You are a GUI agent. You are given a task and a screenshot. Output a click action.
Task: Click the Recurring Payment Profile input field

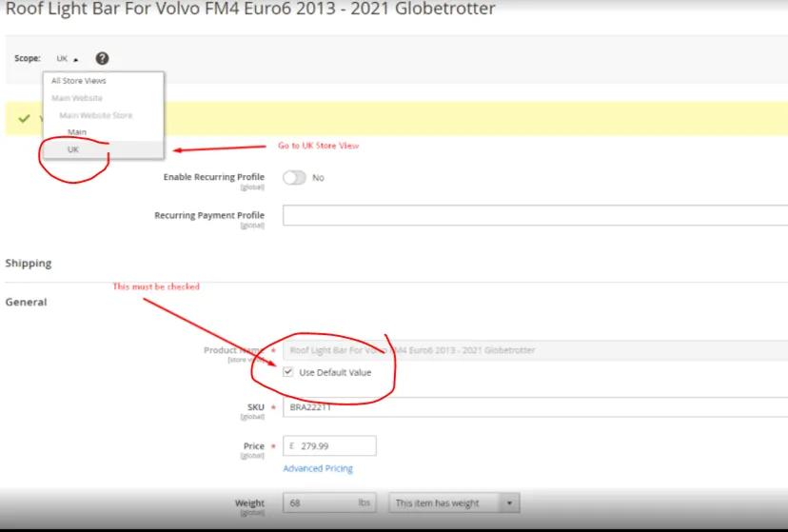[535, 215]
